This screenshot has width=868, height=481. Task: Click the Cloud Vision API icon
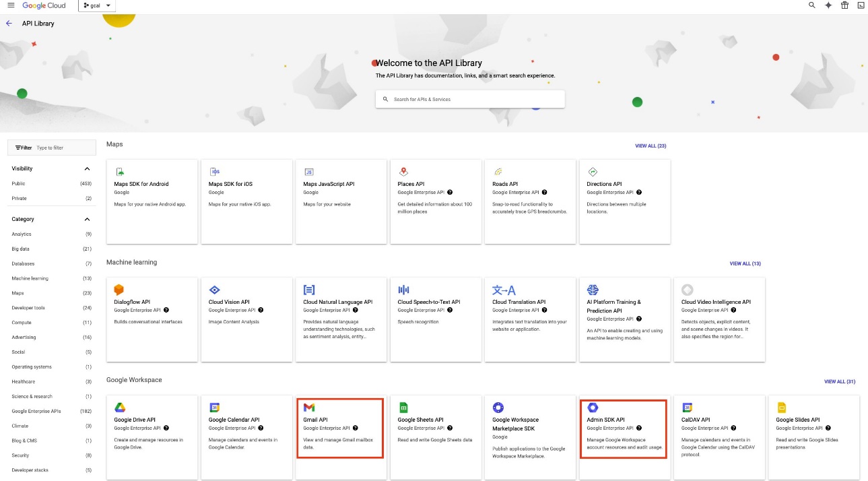pos(215,290)
